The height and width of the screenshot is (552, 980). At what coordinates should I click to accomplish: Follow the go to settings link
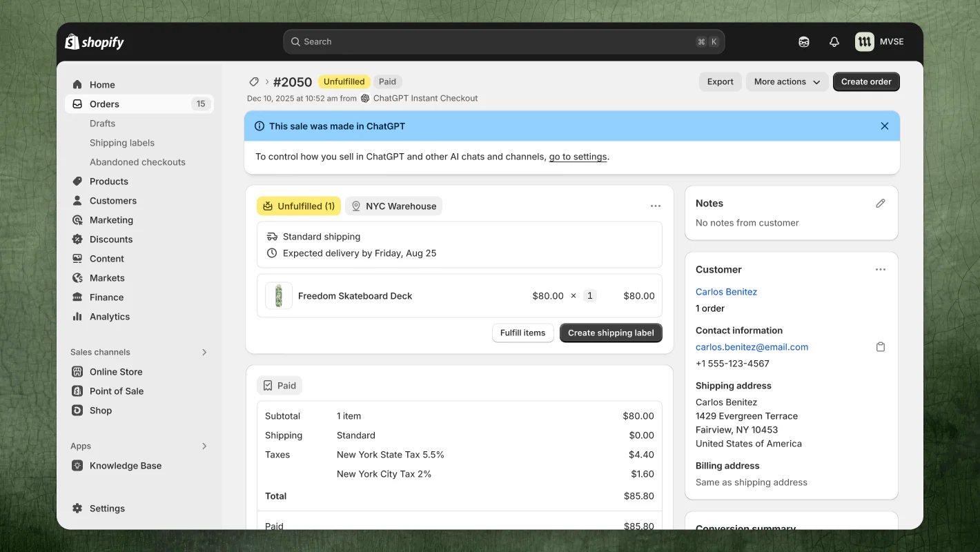[578, 157]
